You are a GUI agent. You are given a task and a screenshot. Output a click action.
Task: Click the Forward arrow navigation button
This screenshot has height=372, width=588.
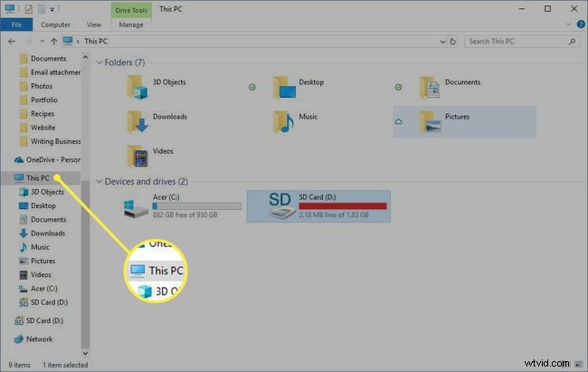point(29,42)
